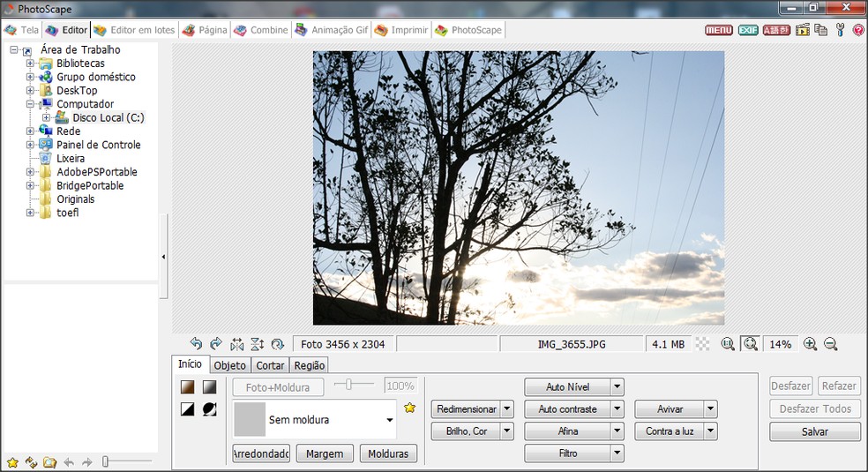The height and width of the screenshot is (472, 868).
Task: Expand the Painel de Controle node
Action: [x=31, y=145]
